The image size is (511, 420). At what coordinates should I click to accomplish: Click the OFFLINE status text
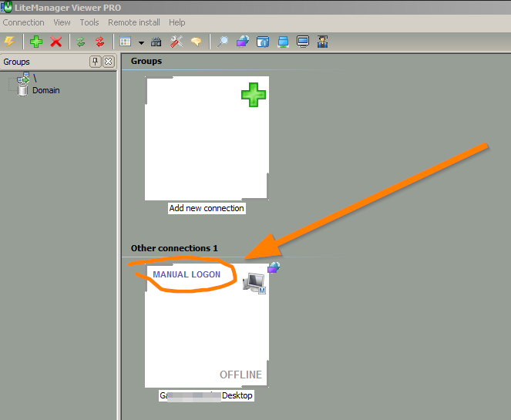click(240, 375)
